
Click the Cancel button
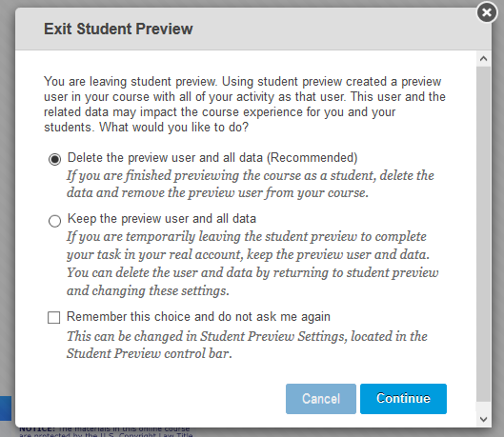point(321,399)
